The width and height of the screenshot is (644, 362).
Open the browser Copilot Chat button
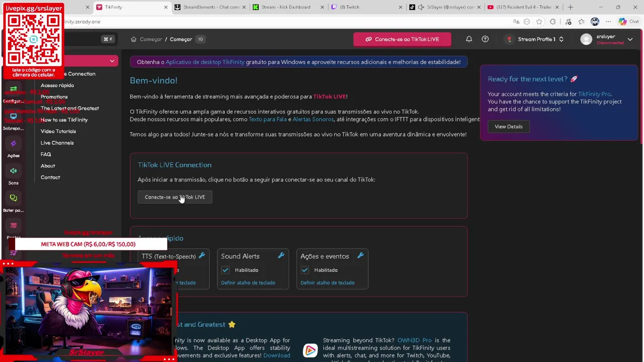628,22
